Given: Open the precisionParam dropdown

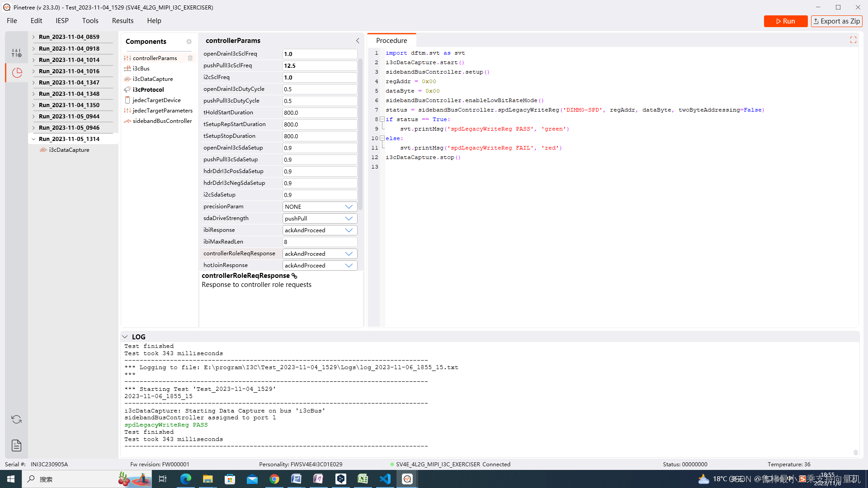Looking at the screenshot, I should coord(320,206).
